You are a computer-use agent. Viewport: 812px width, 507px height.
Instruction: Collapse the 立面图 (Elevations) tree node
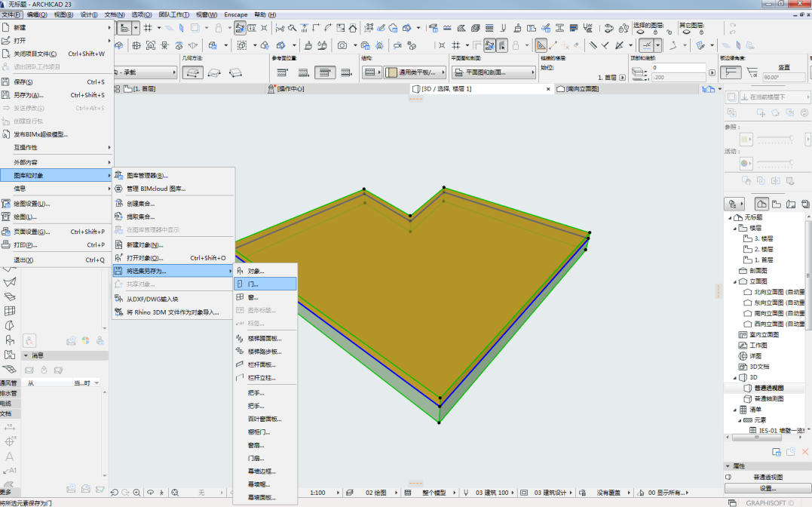pyautogui.click(x=734, y=281)
